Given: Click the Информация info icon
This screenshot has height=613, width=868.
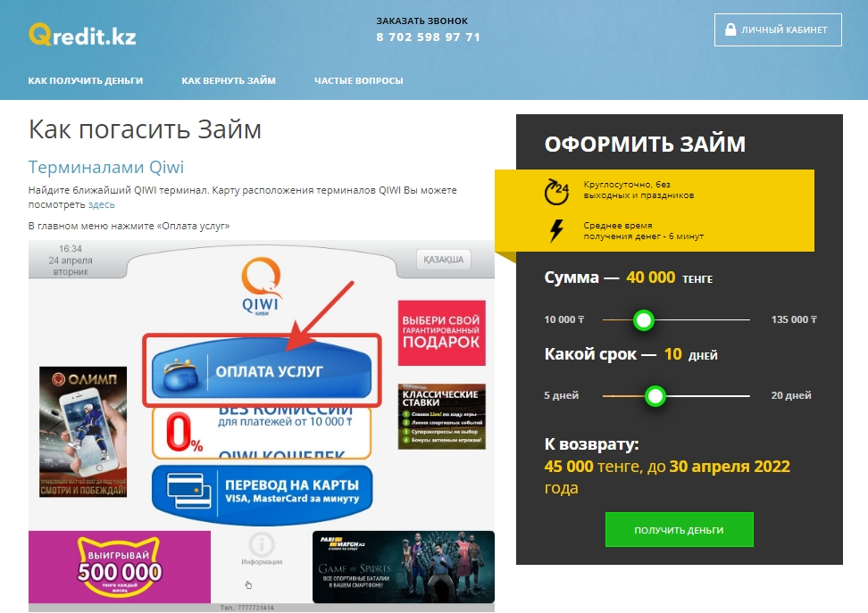Looking at the screenshot, I should (x=262, y=544).
